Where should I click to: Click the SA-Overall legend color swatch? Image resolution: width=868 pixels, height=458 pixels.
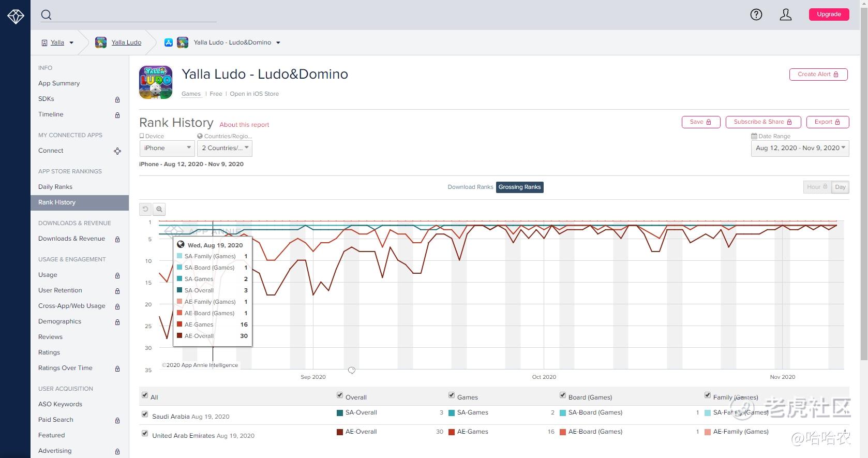(x=340, y=413)
